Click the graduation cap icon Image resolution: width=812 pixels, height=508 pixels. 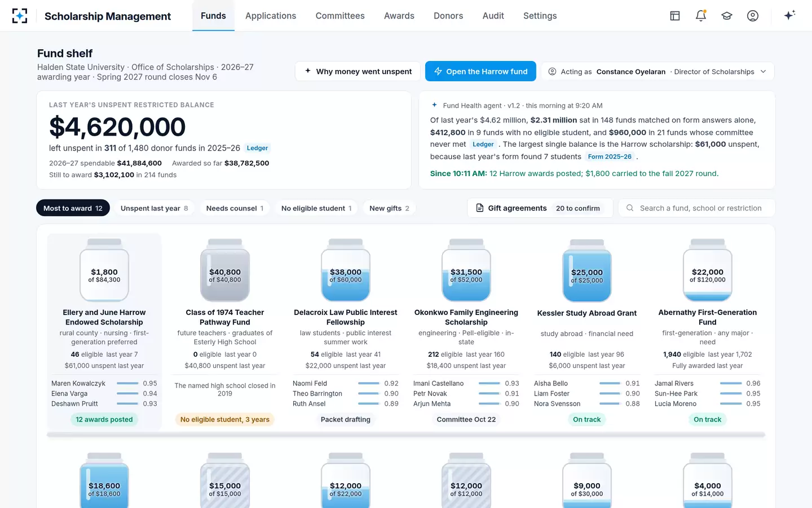(x=727, y=16)
